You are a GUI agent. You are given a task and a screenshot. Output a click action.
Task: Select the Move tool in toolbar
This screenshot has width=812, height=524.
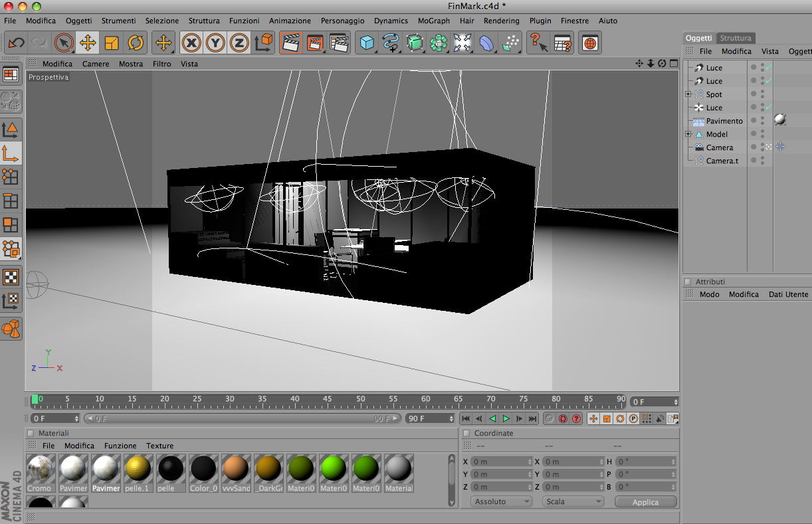tap(88, 43)
